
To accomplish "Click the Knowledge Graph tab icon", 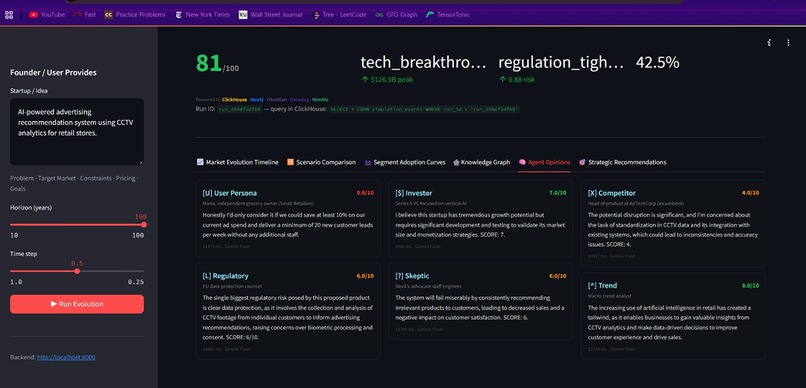I will tap(456, 162).
